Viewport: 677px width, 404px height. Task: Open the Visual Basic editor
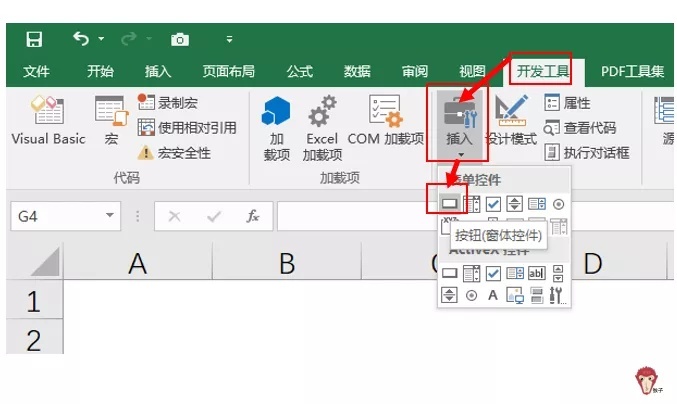point(48,120)
